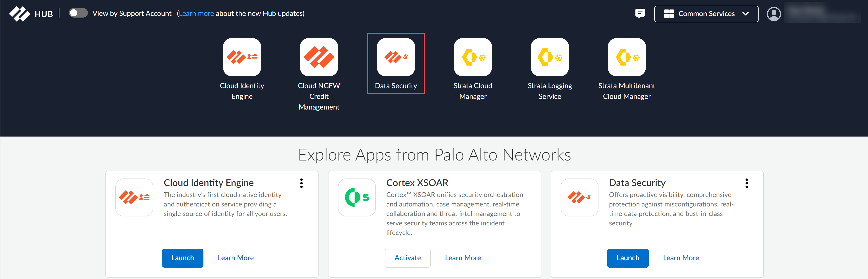The image size is (868, 279).
Task: Launch Cloud Identity Engine from its card
Action: tap(182, 258)
